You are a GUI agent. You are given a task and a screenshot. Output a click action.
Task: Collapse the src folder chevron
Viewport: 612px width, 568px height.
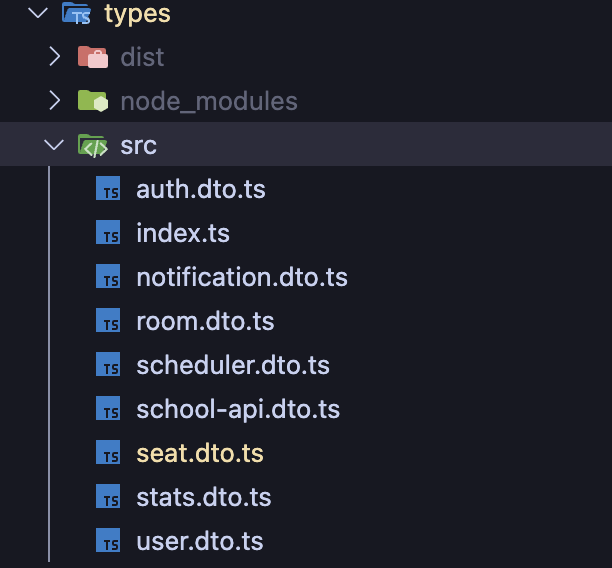(x=54, y=145)
